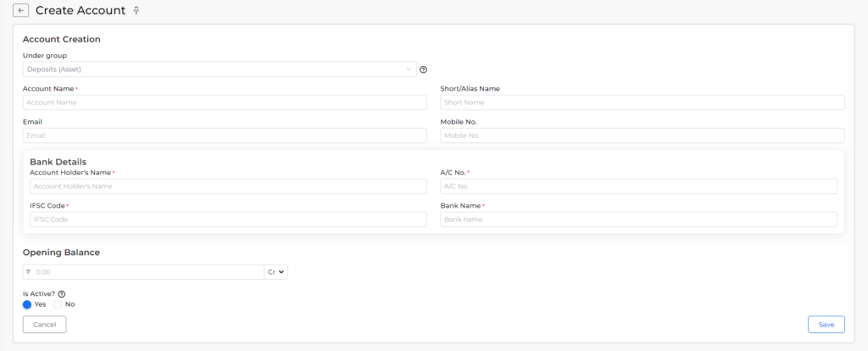Open the Cr balance type dropdown
Image resolution: width=868 pixels, height=351 pixels.
coord(275,272)
